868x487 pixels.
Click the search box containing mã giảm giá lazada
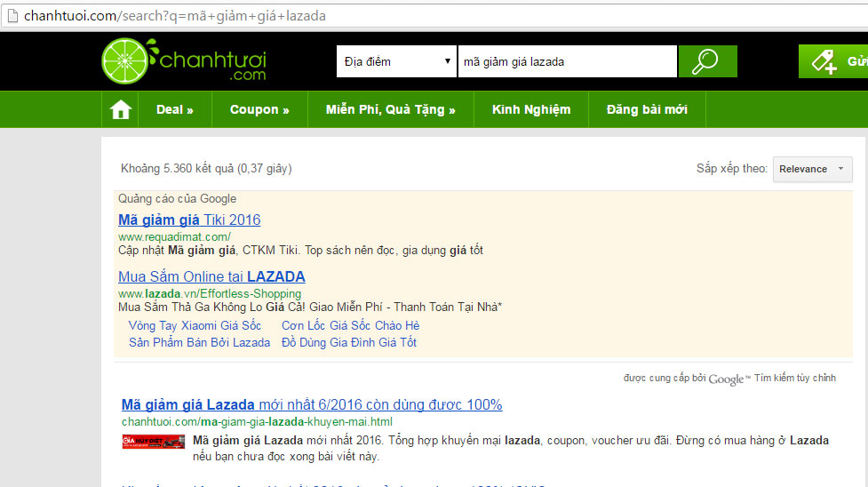click(x=568, y=61)
